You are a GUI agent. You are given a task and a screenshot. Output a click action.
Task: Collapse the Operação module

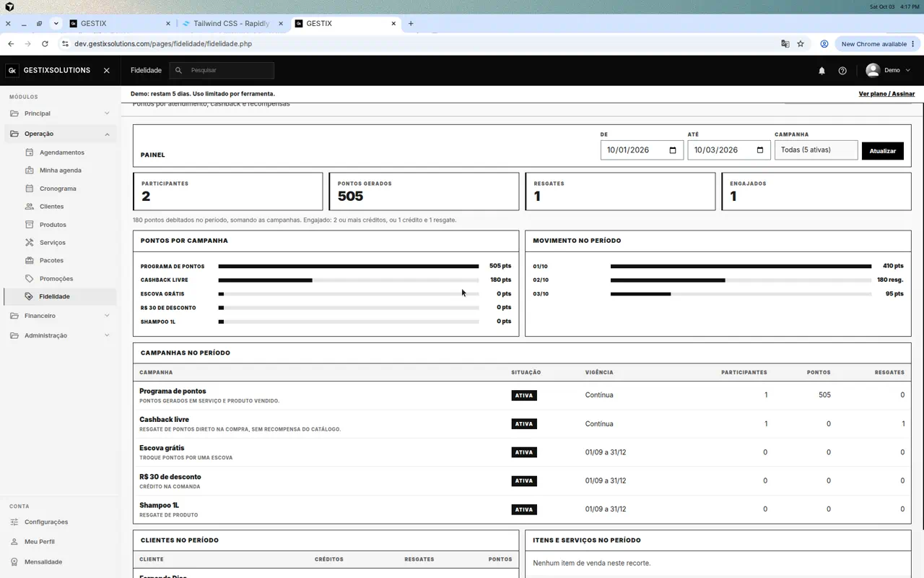tap(60, 134)
